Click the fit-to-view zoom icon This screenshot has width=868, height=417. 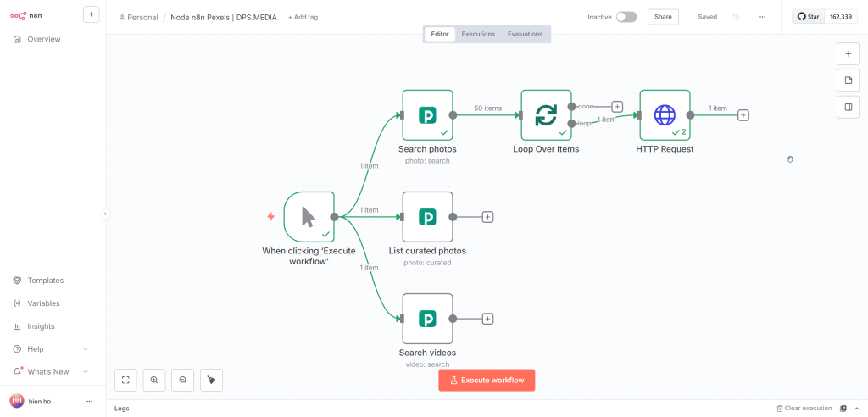point(125,381)
